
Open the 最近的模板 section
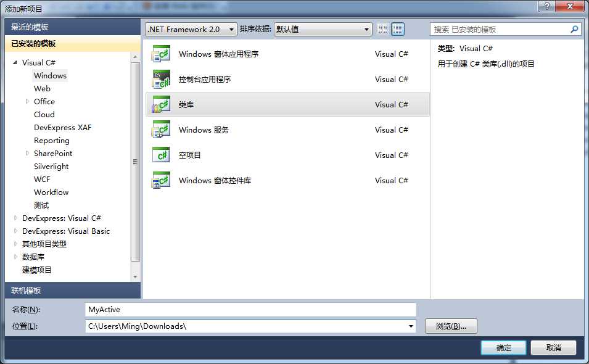coord(73,27)
